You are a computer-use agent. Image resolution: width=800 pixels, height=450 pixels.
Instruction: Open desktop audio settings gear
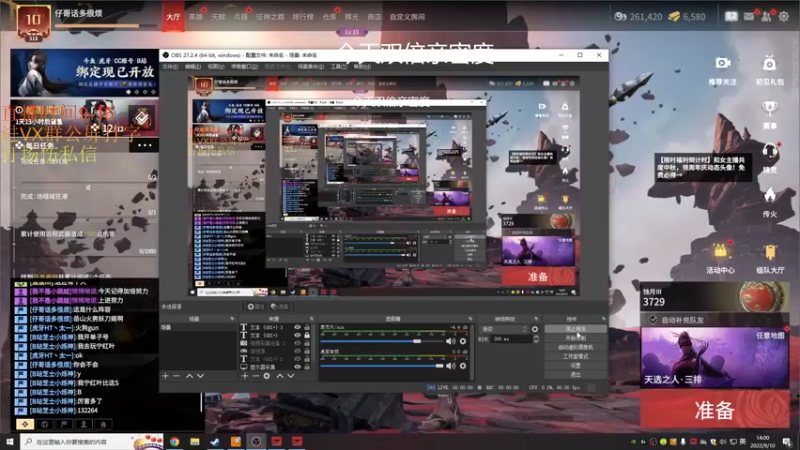coord(463,365)
